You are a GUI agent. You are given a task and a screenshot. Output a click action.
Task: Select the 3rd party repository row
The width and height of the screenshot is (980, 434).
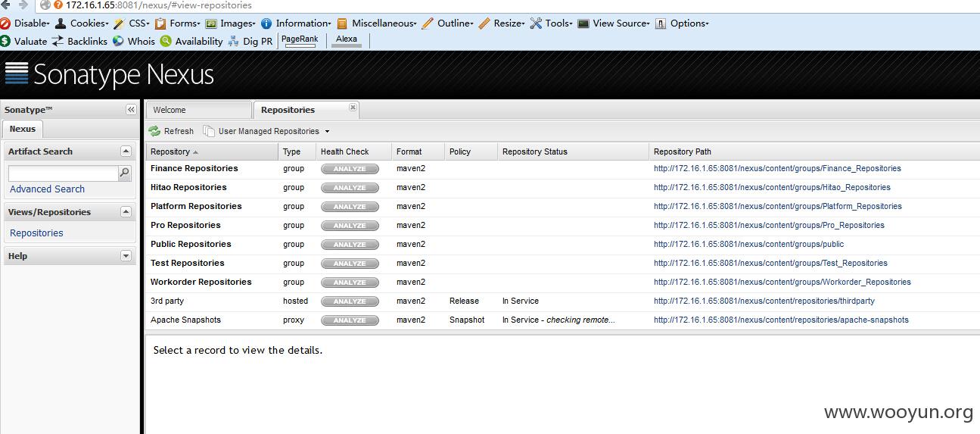pos(563,301)
